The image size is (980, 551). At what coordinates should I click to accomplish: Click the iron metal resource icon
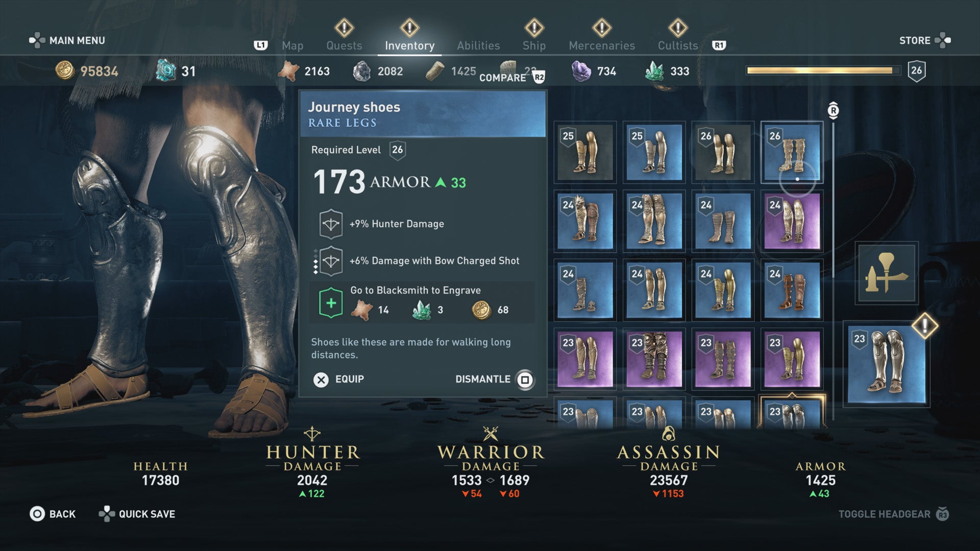[x=362, y=71]
